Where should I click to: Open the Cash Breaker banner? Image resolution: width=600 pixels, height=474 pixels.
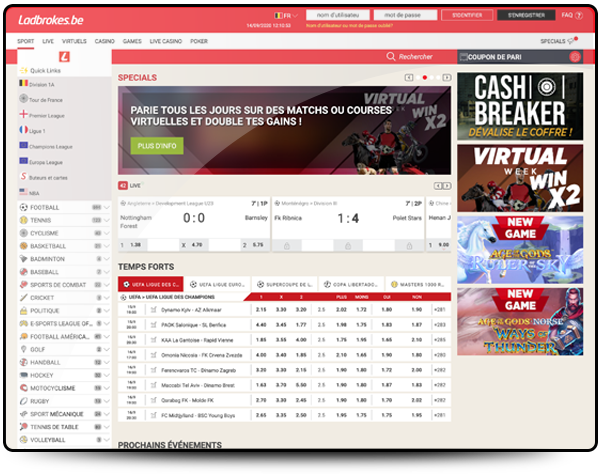[520, 106]
